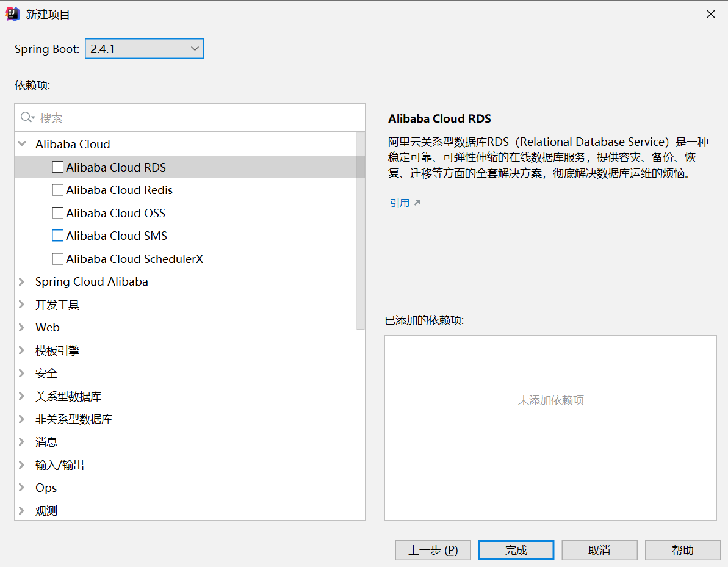Tick the Alibaba Cloud SMS checkbox
Image resolution: width=728 pixels, height=567 pixels.
point(57,236)
